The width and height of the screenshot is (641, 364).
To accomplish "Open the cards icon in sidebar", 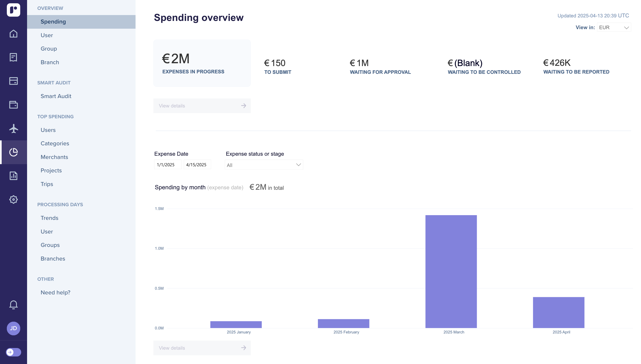I will point(13,81).
